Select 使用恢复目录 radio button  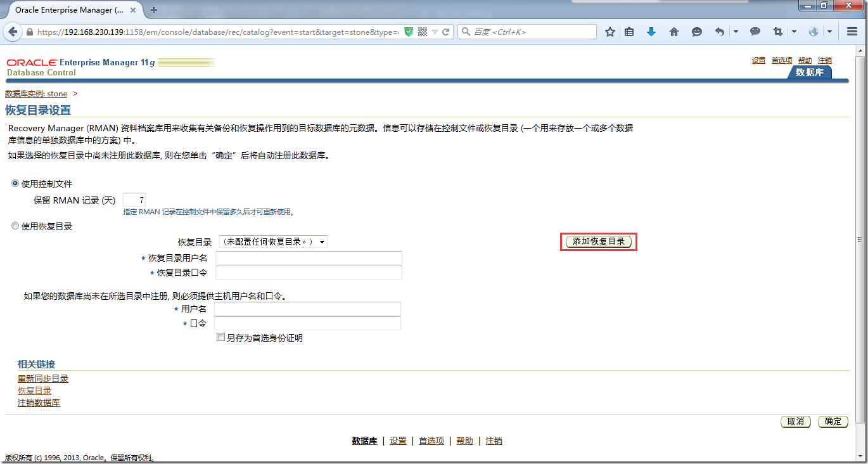pos(15,226)
